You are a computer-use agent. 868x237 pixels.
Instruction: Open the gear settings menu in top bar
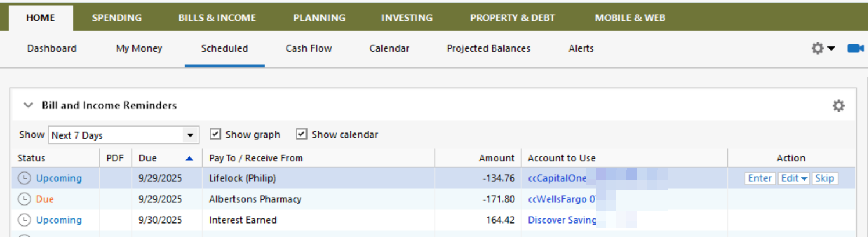click(x=823, y=49)
